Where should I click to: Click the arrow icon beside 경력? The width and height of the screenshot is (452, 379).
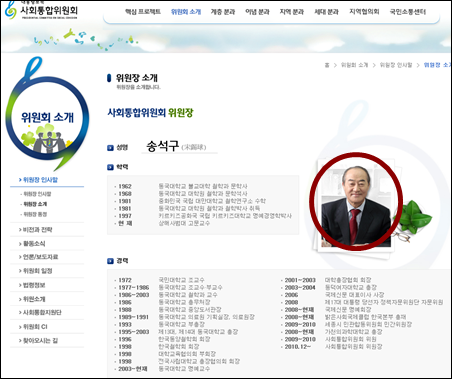point(110,261)
